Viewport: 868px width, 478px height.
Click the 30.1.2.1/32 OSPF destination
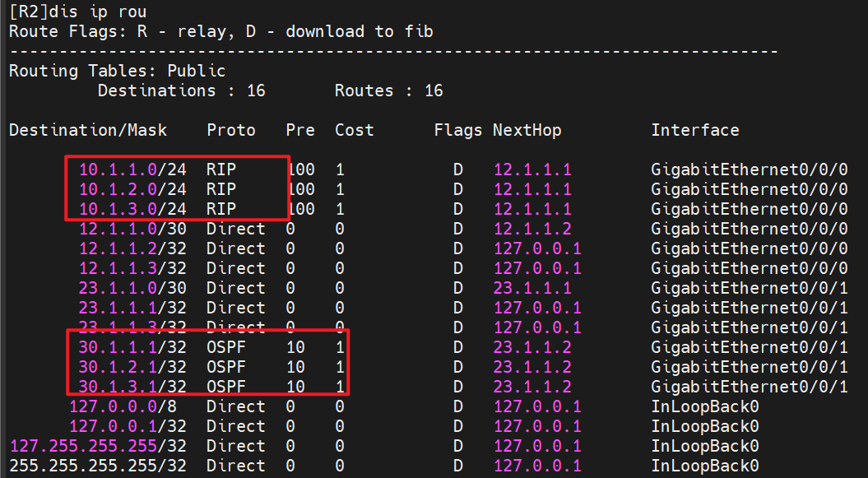(x=128, y=367)
